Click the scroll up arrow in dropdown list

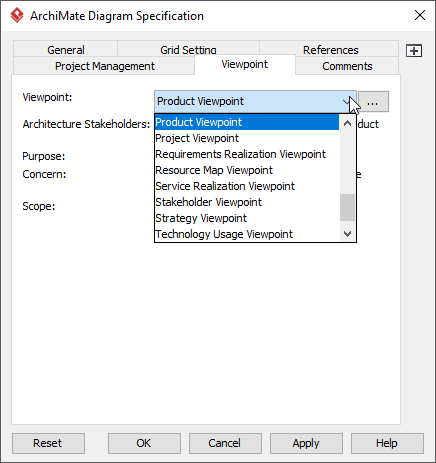[347, 123]
